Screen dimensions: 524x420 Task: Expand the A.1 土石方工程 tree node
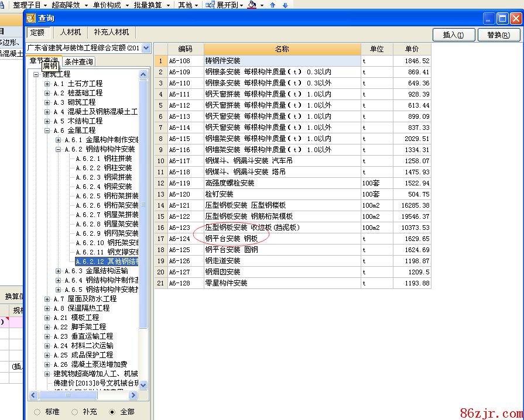[x=47, y=84]
